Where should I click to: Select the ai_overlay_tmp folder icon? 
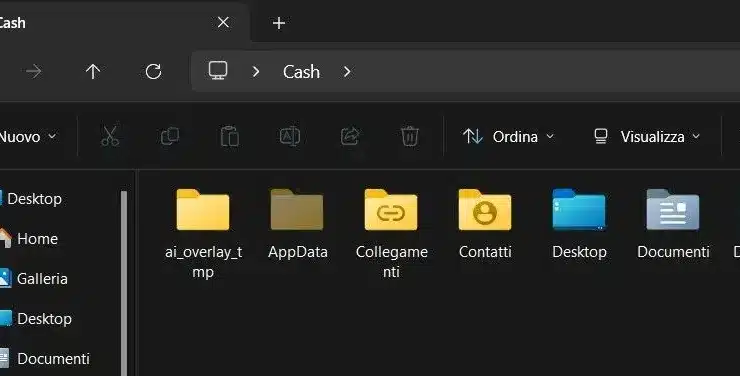click(203, 209)
